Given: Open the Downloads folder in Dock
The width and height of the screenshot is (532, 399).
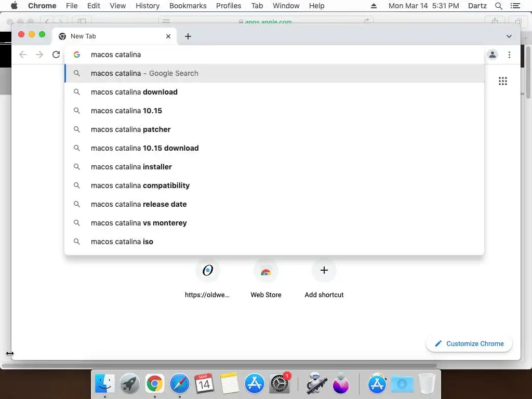Looking at the screenshot, I should coord(402,384).
